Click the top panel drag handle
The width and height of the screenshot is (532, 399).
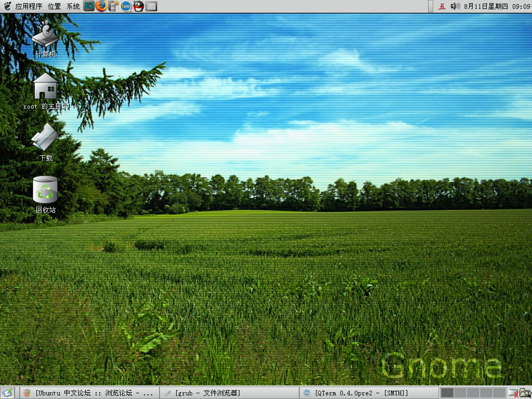(431, 6)
